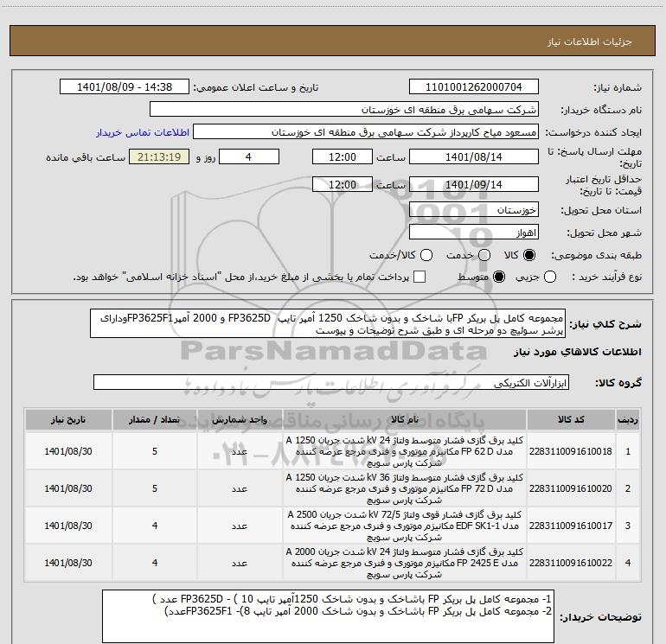Toggle the treasury bonds payment checkbox
This screenshot has height=644, width=666.
tap(420, 277)
